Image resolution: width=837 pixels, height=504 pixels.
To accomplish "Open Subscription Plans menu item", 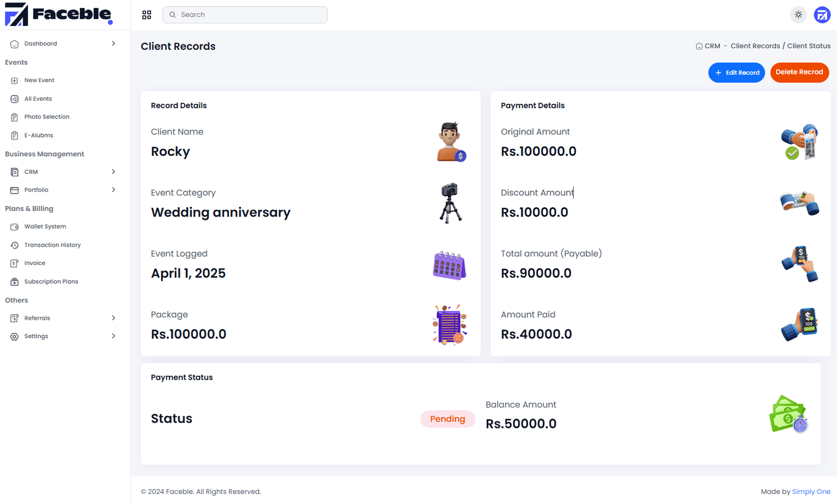I will click(51, 282).
